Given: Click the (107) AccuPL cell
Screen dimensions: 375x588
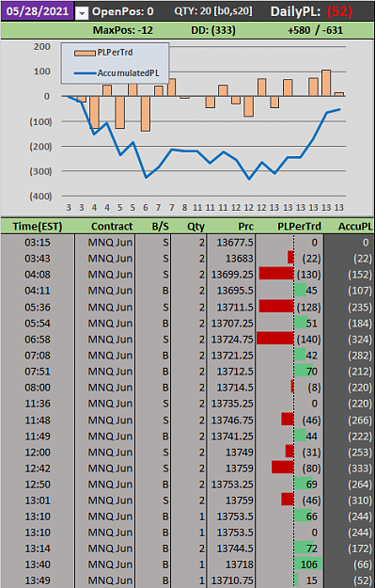Looking at the screenshot, I should pos(349,291).
